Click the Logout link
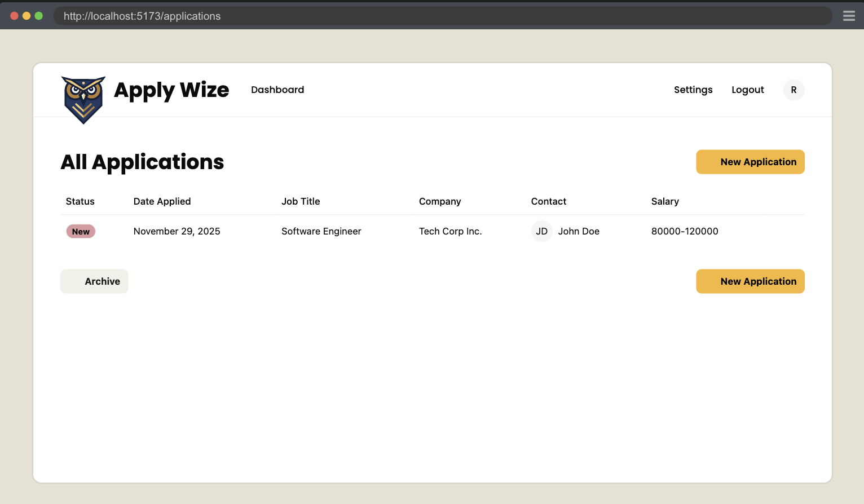Image resolution: width=864 pixels, height=504 pixels. point(747,90)
